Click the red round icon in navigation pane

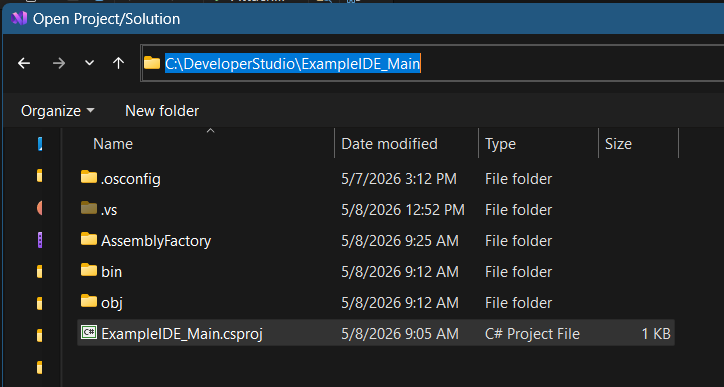pos(39,208)
